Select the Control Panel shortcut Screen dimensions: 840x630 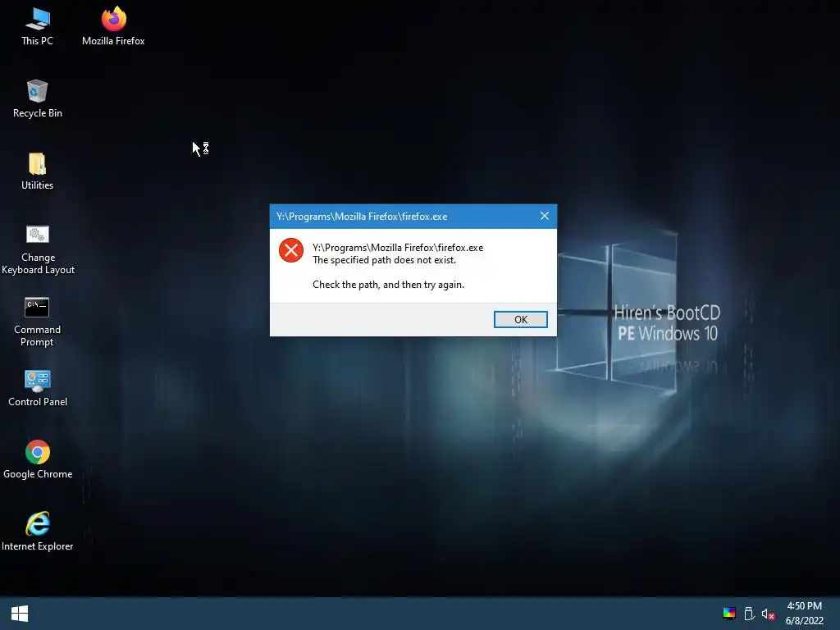coord(38,388)
